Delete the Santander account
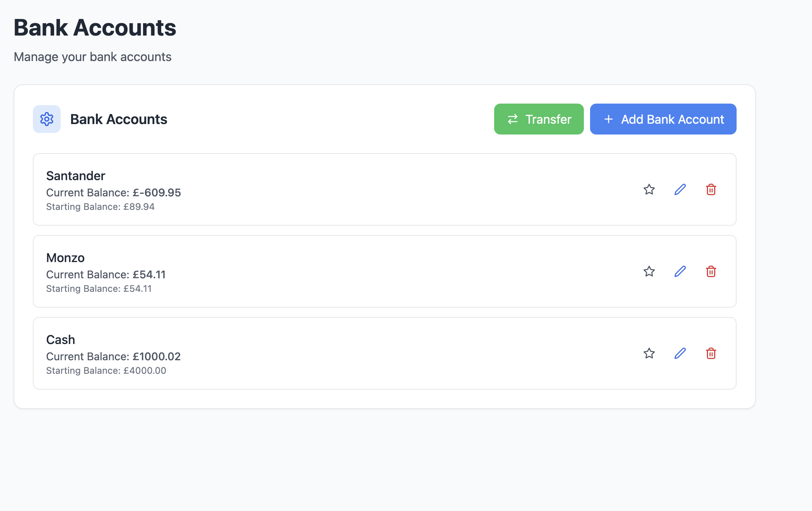This screenshot has height=511, width=812. point(711,189)
